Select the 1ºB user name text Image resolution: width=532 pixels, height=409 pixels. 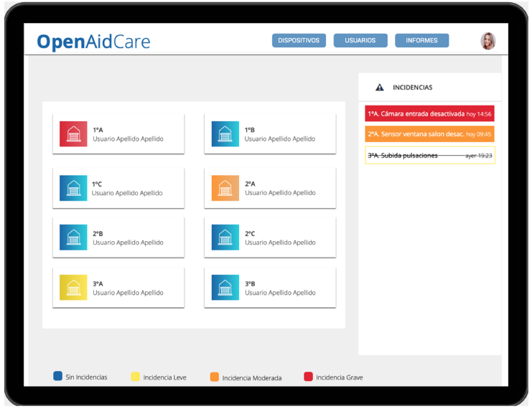[x=280, y=139]
